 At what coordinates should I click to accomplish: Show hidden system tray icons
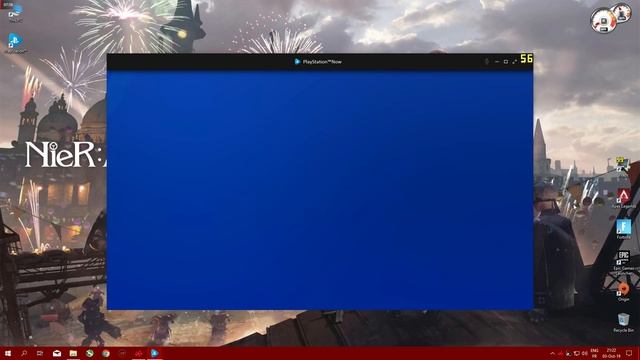(552, 353)
